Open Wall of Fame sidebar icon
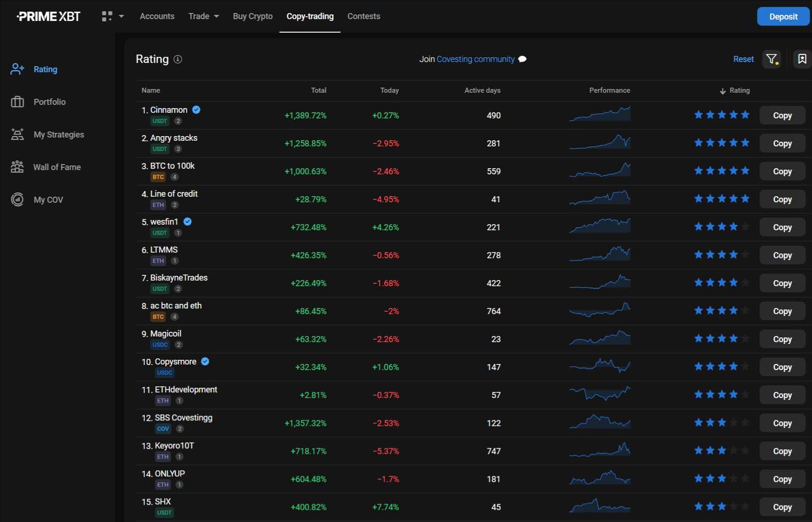812x522 pixels. pos(17,167)
